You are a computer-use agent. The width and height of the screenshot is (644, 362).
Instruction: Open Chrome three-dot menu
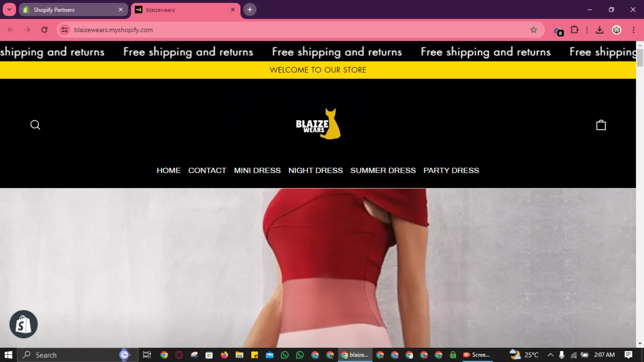click(634, 30)
